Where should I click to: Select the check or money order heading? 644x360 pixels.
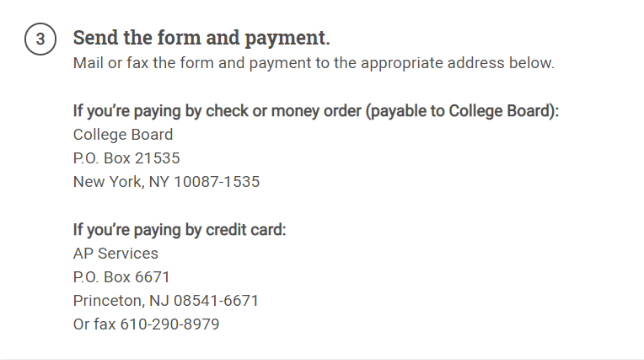(316, 111)
